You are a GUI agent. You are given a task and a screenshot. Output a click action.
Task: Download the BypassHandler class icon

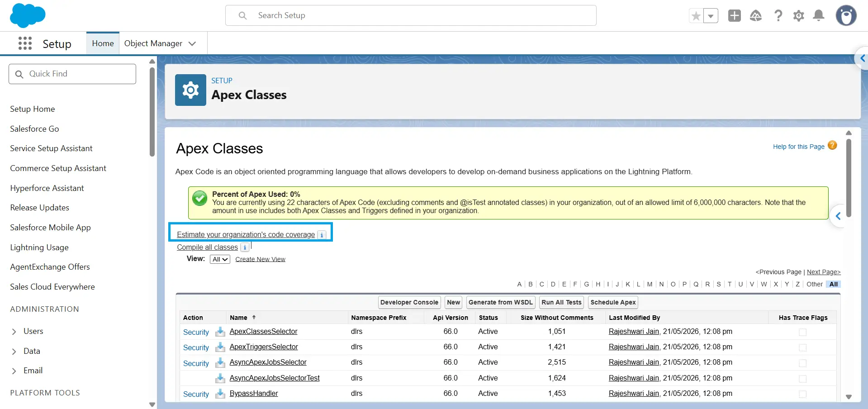pos(220,393)
